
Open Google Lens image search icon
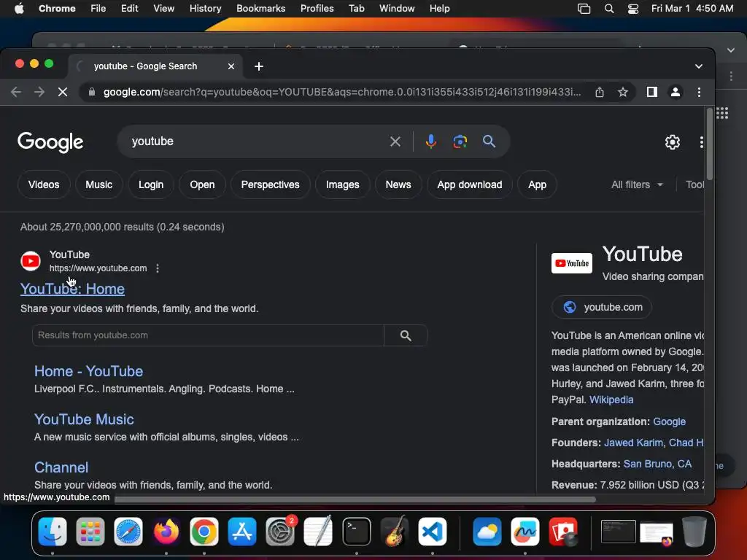tap(460, 141)
